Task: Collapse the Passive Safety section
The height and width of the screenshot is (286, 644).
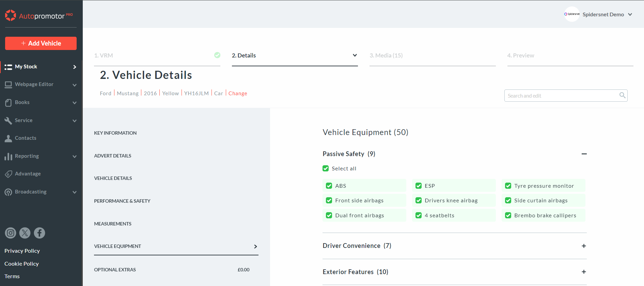Action: 584,154
